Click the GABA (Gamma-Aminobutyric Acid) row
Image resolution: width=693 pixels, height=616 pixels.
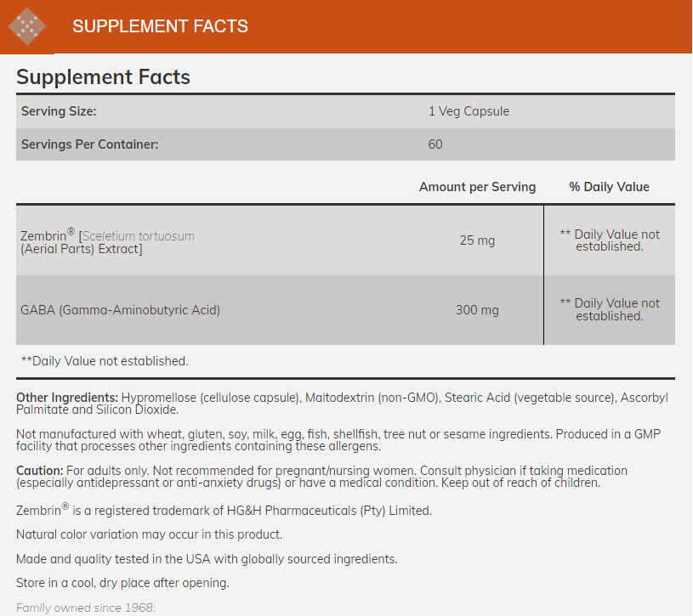coord(120,310)
